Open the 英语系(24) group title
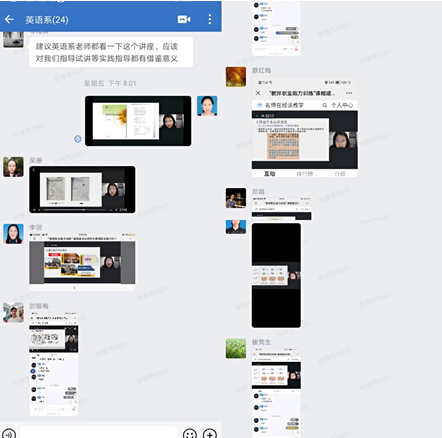The image size is (442, 438). (47, 20)
